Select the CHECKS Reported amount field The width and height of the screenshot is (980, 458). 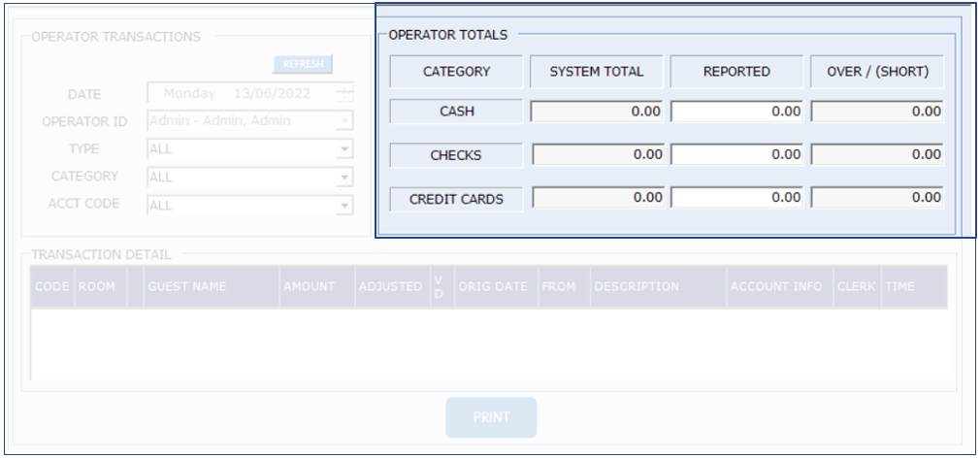[736, 153]
